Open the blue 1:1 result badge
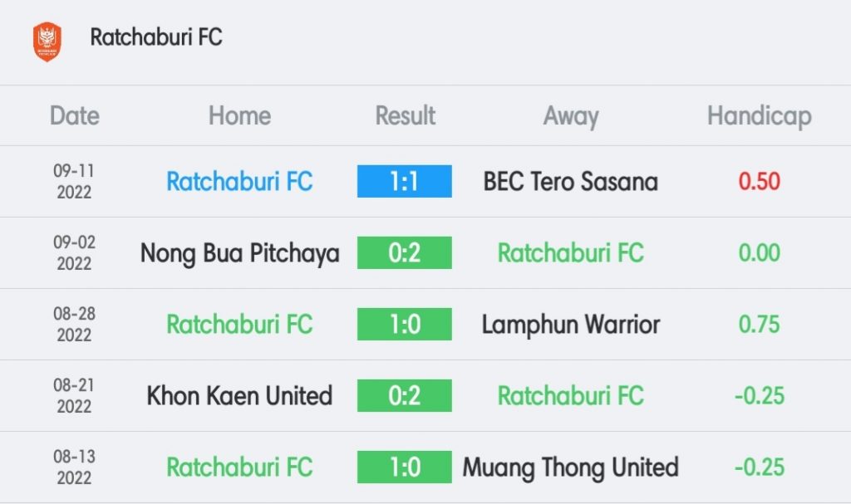851x504 pixels. tap(405, 181)
